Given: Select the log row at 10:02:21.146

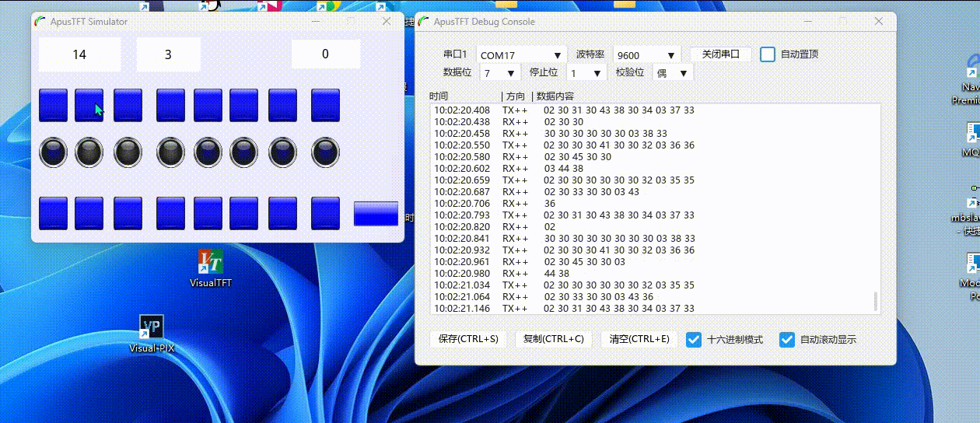Looking at the screenshot, I should [x=652, y=309].
